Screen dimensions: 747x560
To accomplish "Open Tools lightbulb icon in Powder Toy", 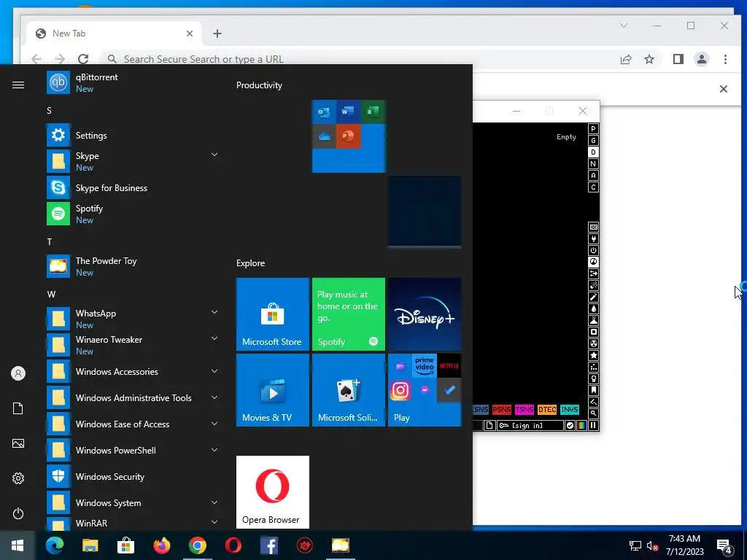I will (x=593, y=378).
